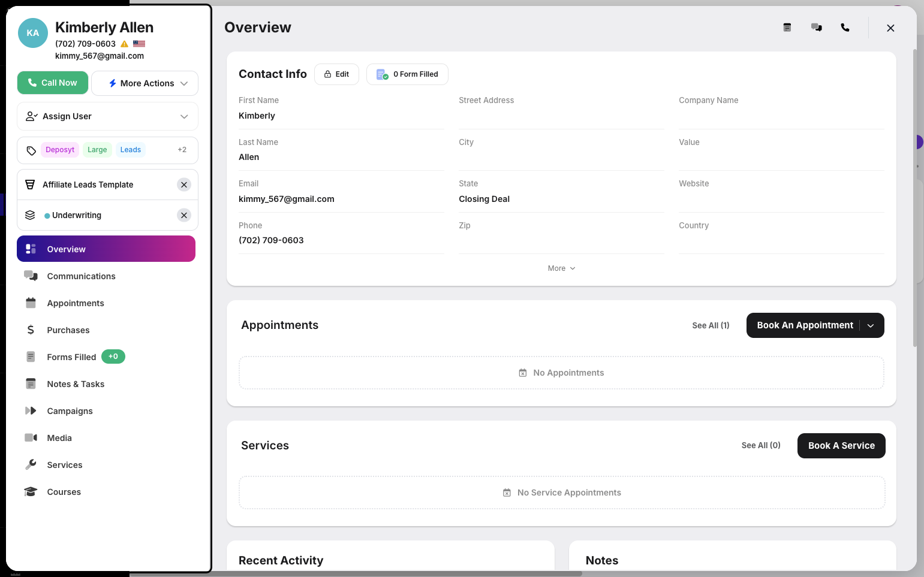924x577 pixels.
Task: Click the Services wrench icon
Action: point(31,464)
